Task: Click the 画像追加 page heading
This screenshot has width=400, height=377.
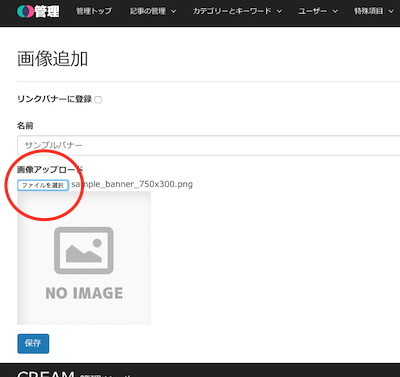Action: [x=52, y=59]
